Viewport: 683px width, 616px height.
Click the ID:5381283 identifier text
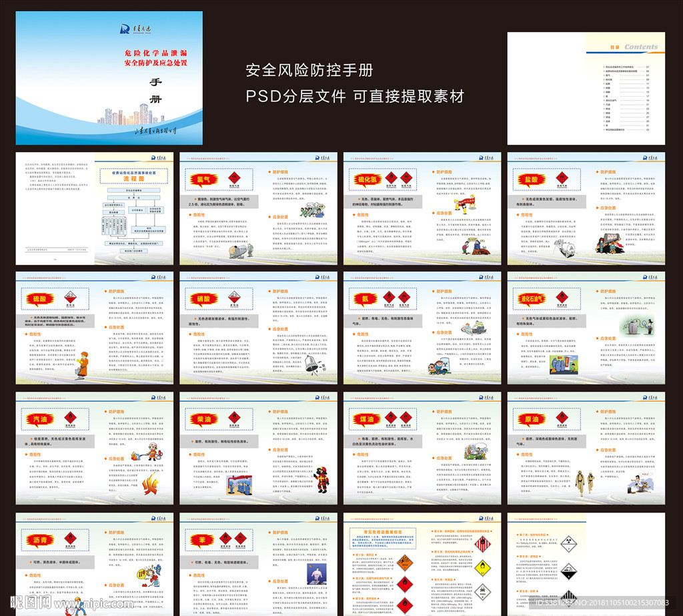[554, 603]
